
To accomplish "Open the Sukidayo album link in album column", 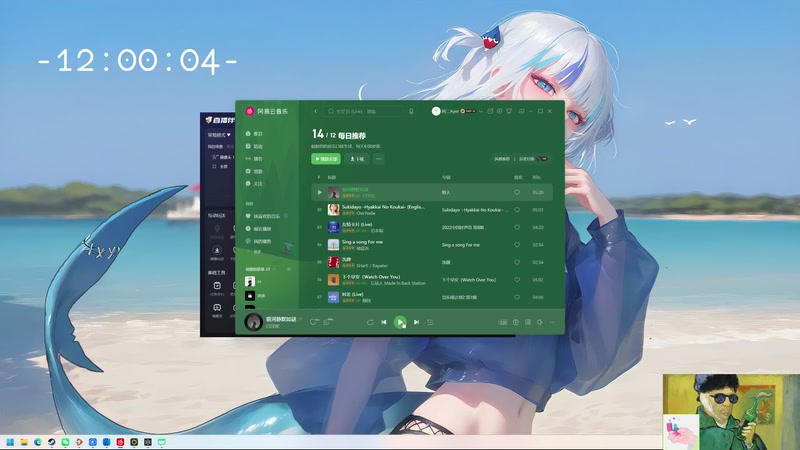I will tap(474, 210).
